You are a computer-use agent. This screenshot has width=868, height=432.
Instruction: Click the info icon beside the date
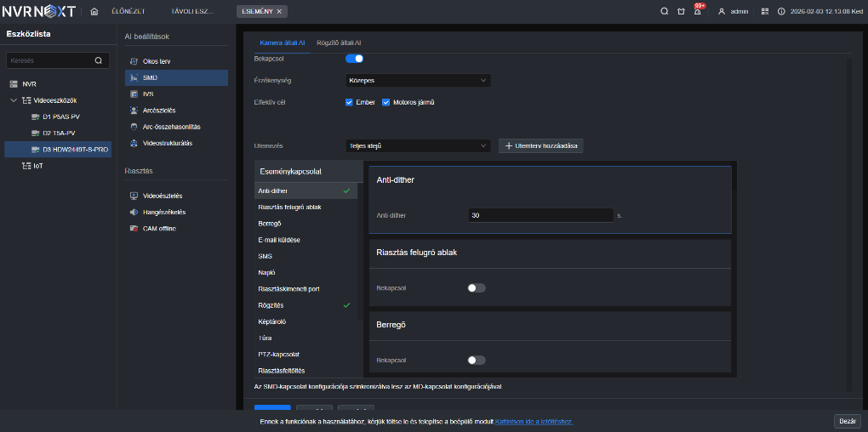click(x=780, y=11)
